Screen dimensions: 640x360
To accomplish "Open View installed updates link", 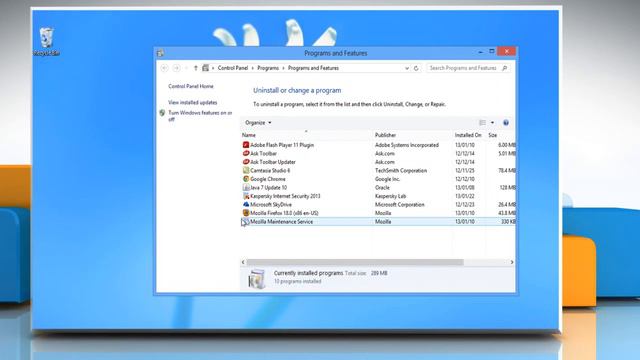I will point(193,102).
